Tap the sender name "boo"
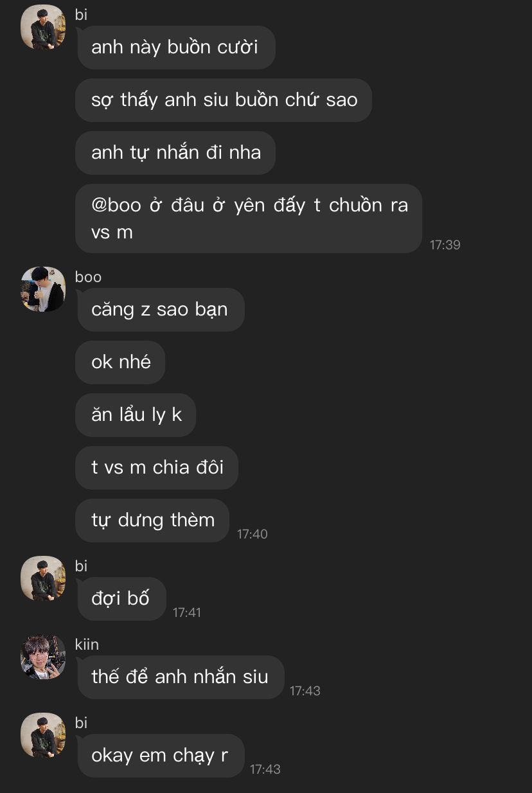 pos(89,277)
